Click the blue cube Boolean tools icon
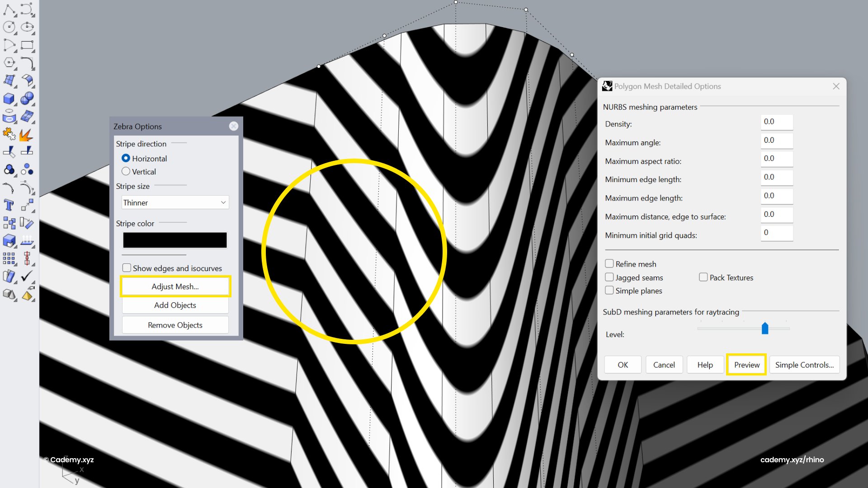Screen dimensions: 868x488 [x=9, y=241]
